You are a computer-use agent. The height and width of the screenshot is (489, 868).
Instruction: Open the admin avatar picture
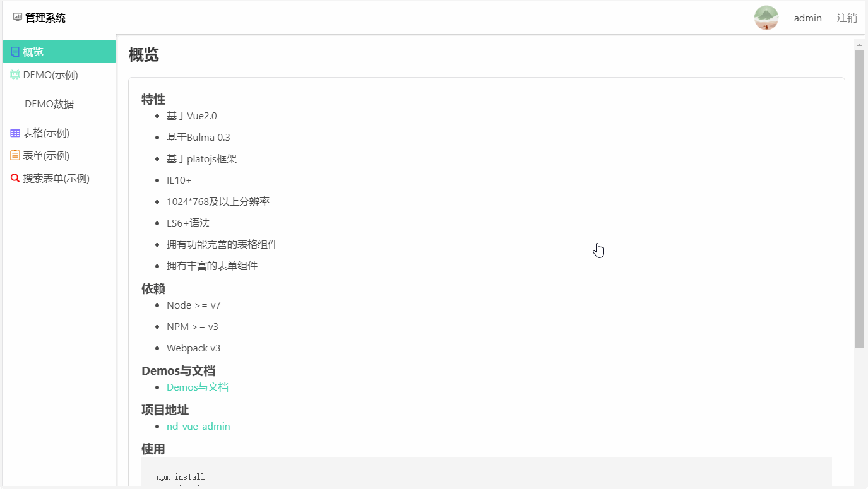pos(766,18)
